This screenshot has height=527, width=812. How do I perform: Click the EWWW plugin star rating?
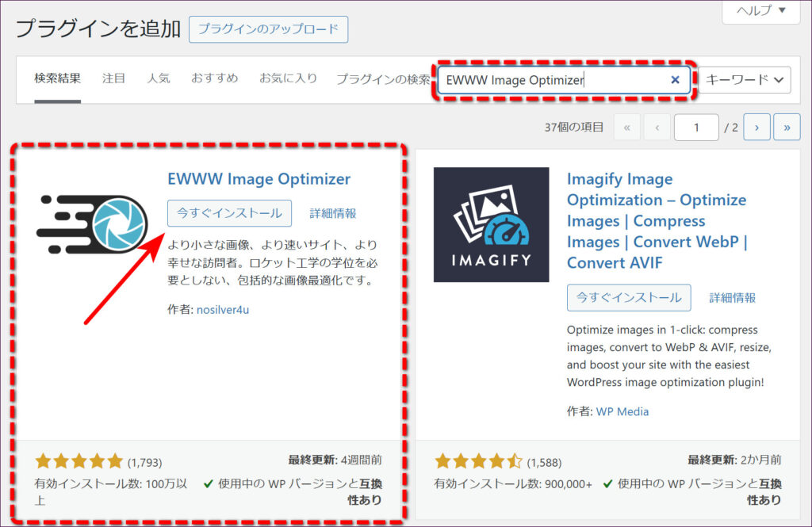click(79, 460)
